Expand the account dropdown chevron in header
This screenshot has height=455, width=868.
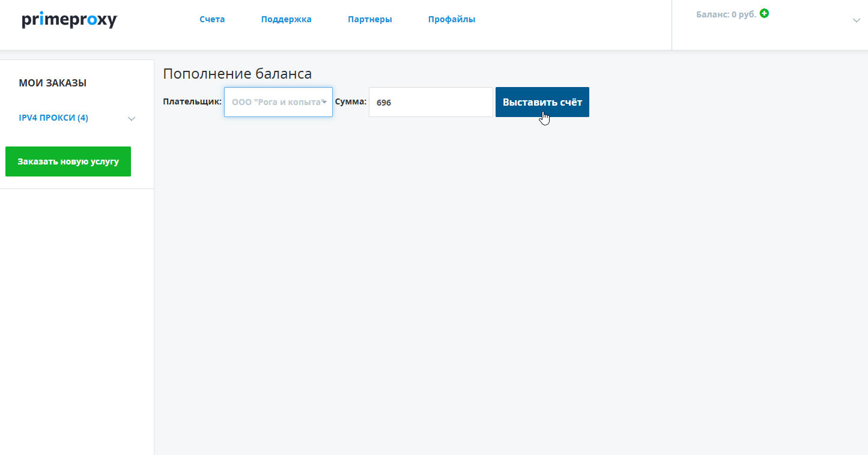[857, 20]
